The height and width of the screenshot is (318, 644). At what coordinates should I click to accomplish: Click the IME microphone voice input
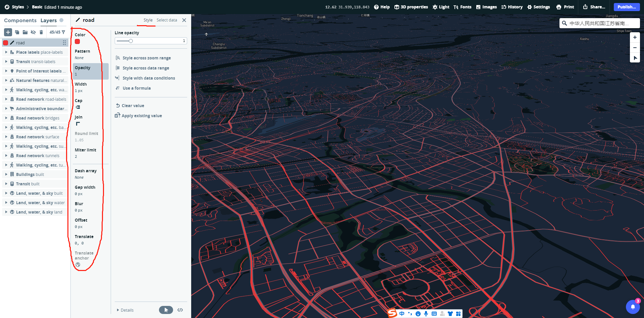[426, 314]
